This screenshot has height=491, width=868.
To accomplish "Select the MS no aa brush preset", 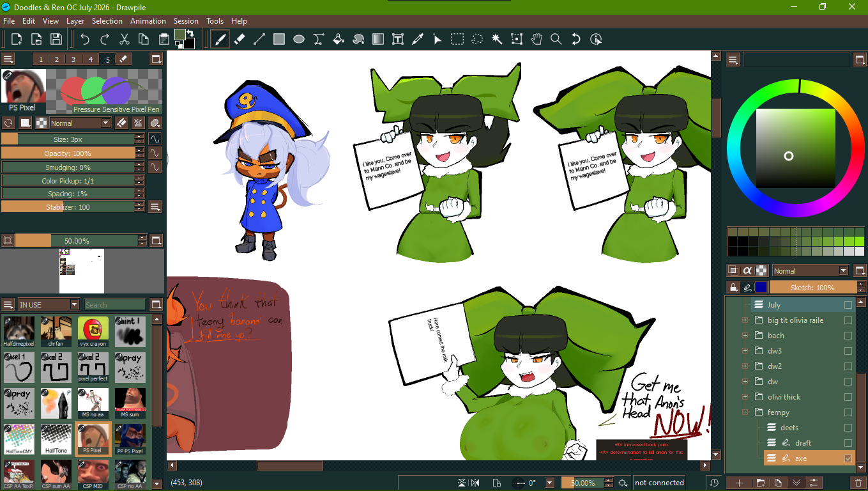I will pyautogui.click(x=93, y=403).
